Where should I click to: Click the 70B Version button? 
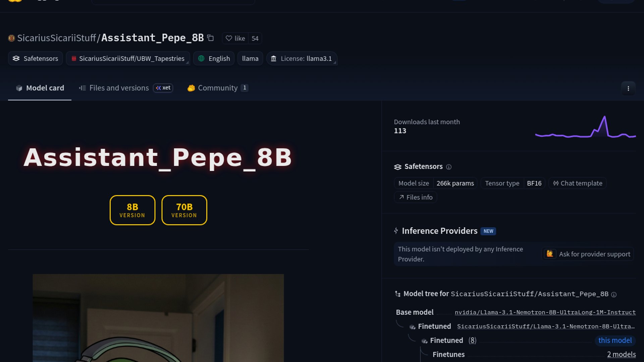pos(184,210)
